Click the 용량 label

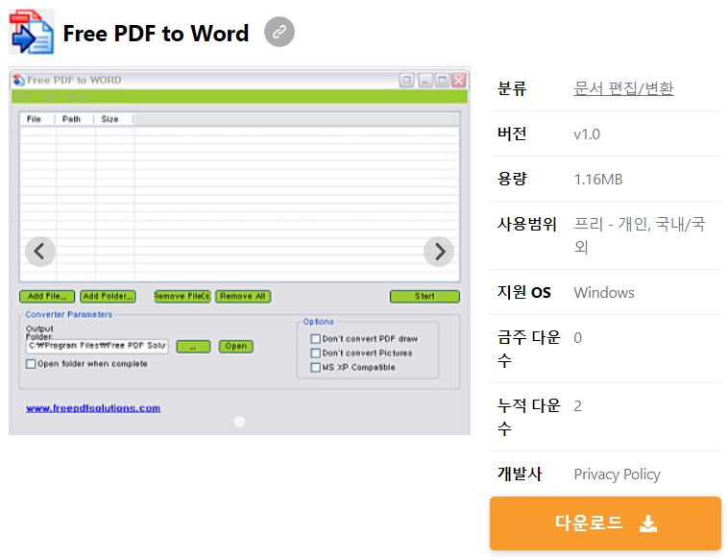pyautogui.click(x=512, y=179)
